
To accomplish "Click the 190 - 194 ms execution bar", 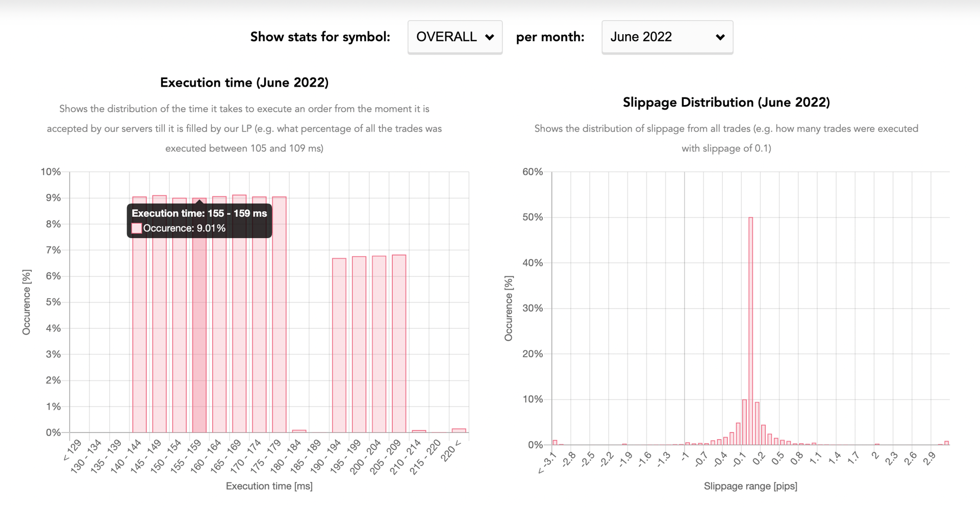I will pos(339,347).
